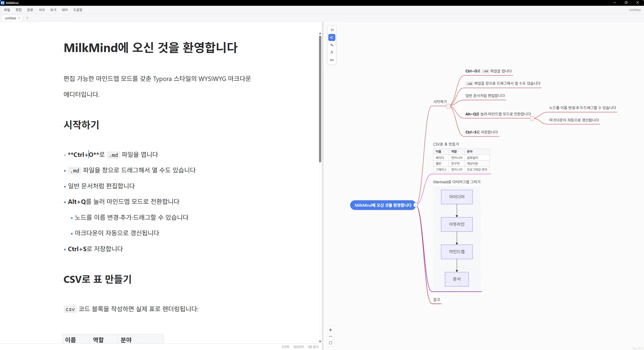The height and width of the screenshot is (350, 644).
Task: Open the 도움말 menu
Action: (x=78, y=10)
